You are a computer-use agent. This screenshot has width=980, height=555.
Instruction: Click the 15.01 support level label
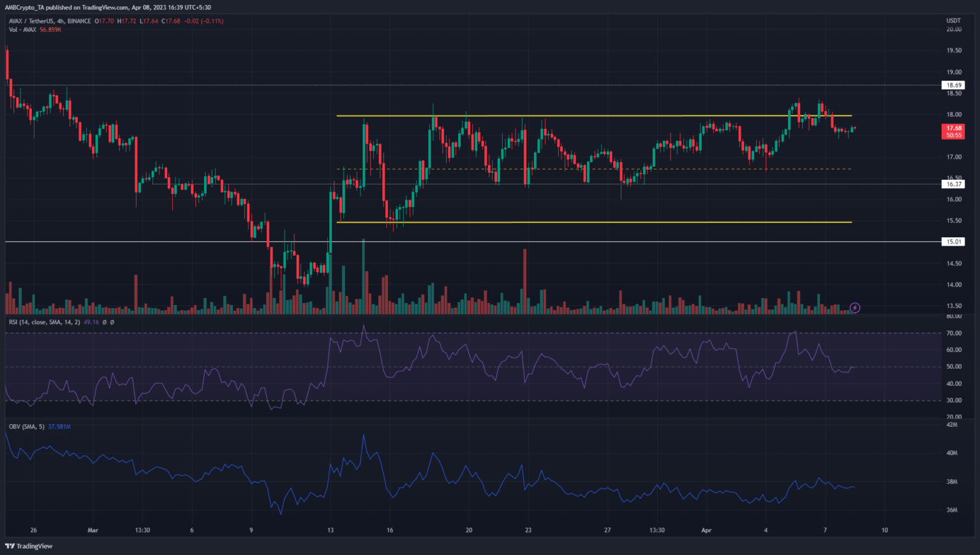pyautogui.click(x=954, y=242)
